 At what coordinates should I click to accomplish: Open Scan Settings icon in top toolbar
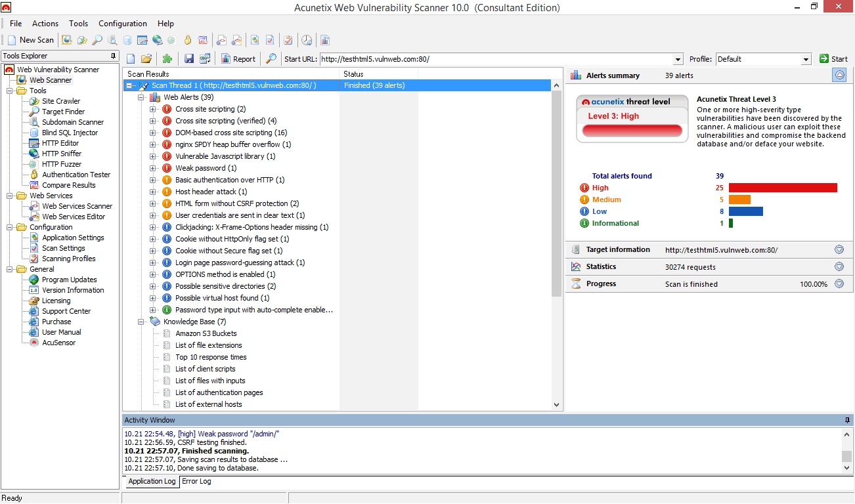pos(270,40)
